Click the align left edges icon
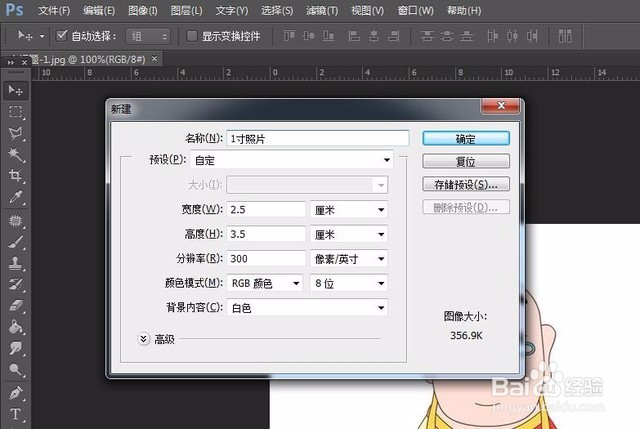Viewport: 640px width, 429px height. pos(354,36)
